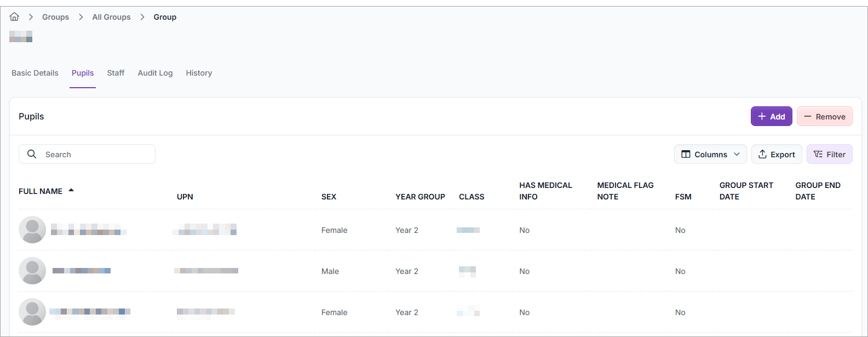Open the Filter panel

click(829, 155)
